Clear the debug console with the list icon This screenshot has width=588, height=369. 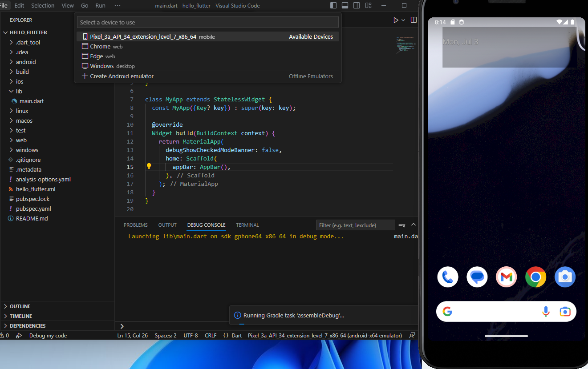click(x=402, y=225)
